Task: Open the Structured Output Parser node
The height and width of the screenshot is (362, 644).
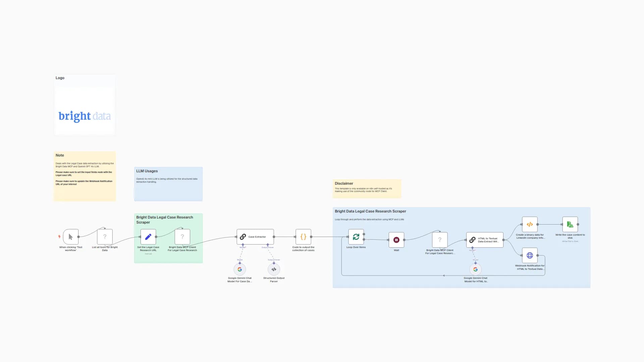Action: [x=274, y=269]
